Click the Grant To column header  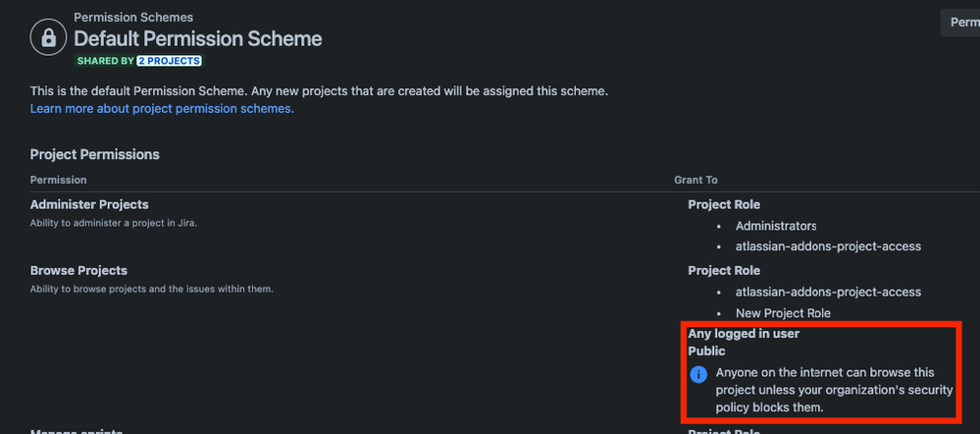coord(696,180)
